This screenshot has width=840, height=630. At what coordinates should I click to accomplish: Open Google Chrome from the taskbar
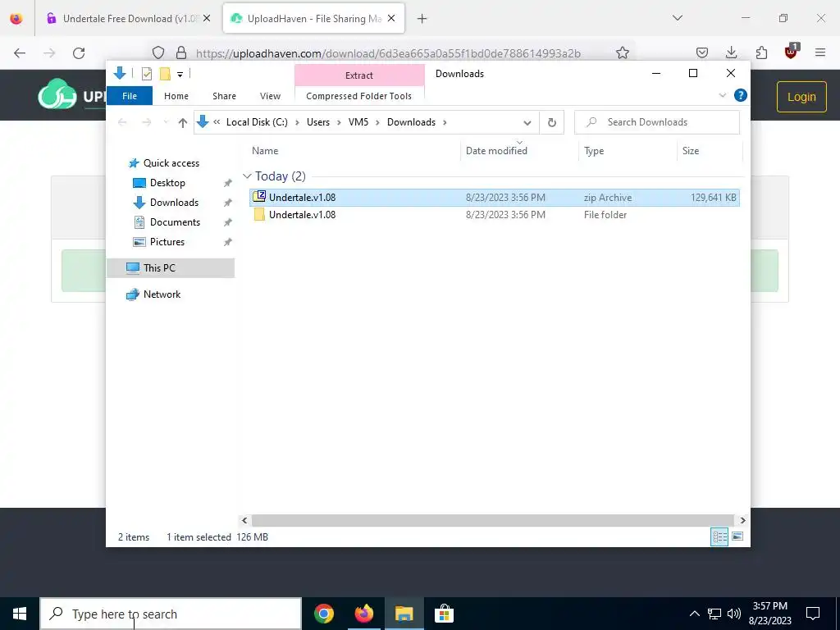[x=323, y=614]
